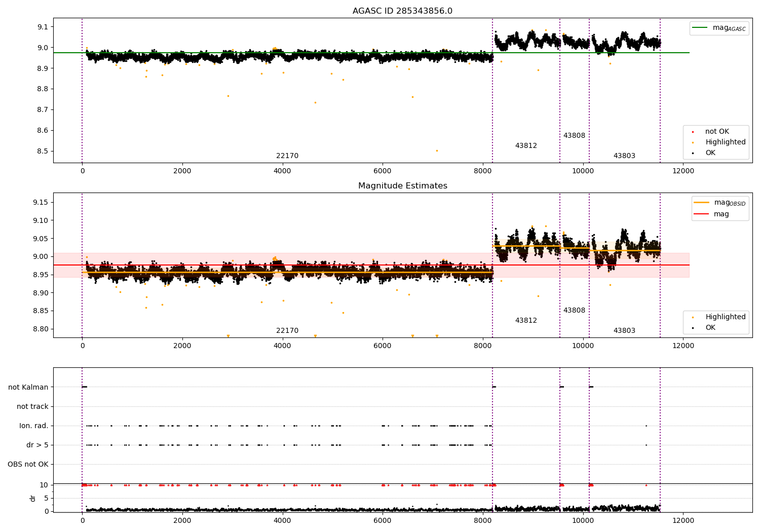Select the 'not OK' legend entry in top plot
This screenshot has height=532, width=760.
pyautogui.click(x=717, y=132)
